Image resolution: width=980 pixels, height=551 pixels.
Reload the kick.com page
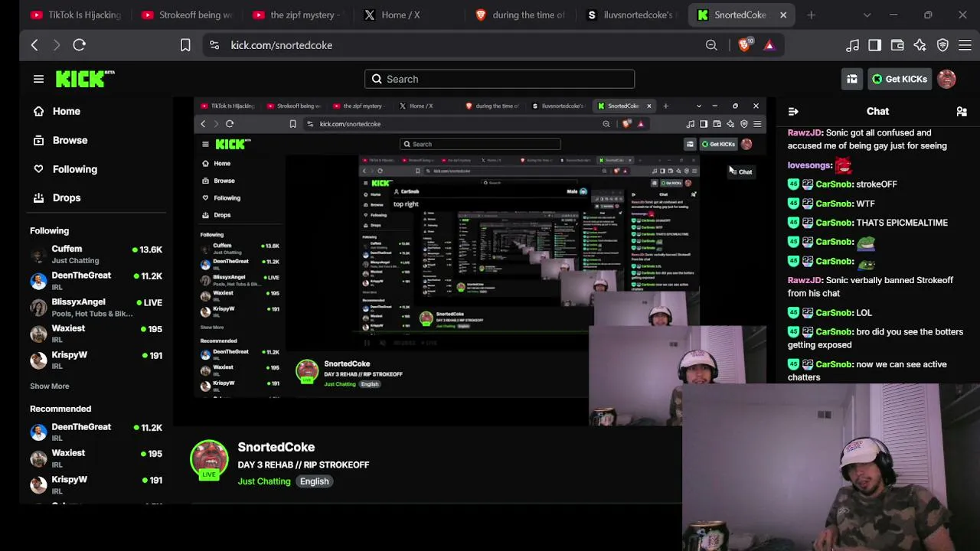pyautogui.click(x=79, y=45)
